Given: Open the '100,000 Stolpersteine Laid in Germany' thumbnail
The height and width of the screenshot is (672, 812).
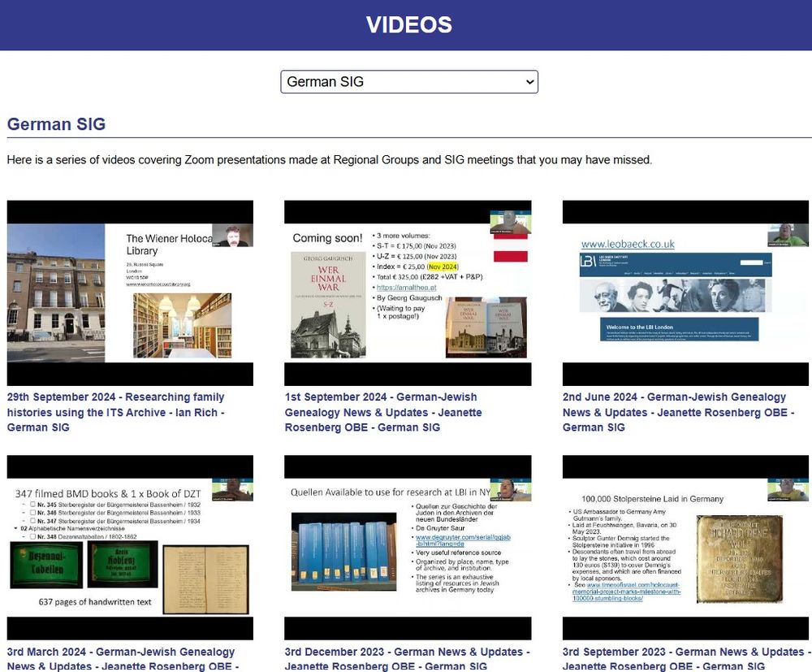Looking at the screenshot, I should tap(685, 548).
